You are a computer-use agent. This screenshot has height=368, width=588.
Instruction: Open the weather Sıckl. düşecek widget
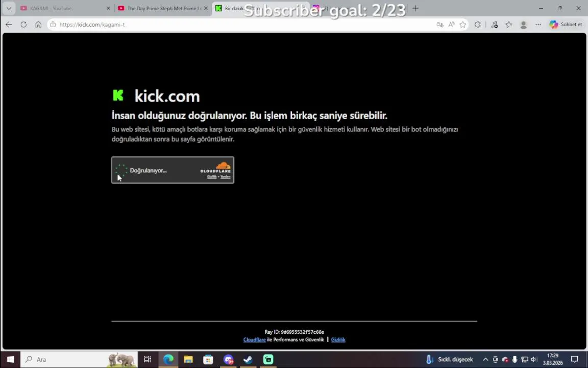(449, 359)
